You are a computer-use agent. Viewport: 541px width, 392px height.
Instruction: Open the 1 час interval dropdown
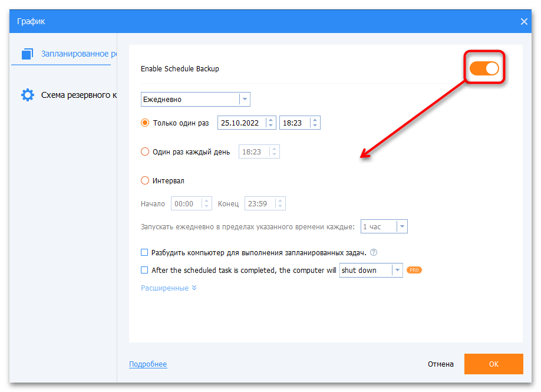pos(384,227)
